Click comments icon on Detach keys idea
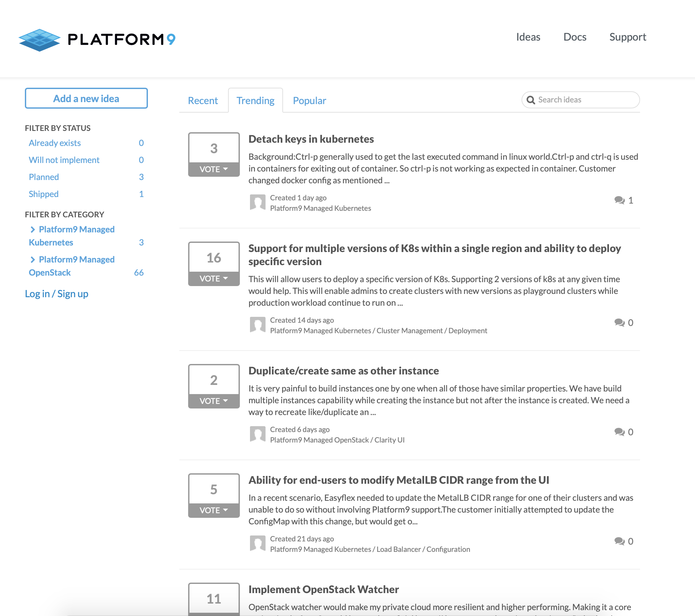The width and height of the screenshot is (695, 616). pos(619,200)
